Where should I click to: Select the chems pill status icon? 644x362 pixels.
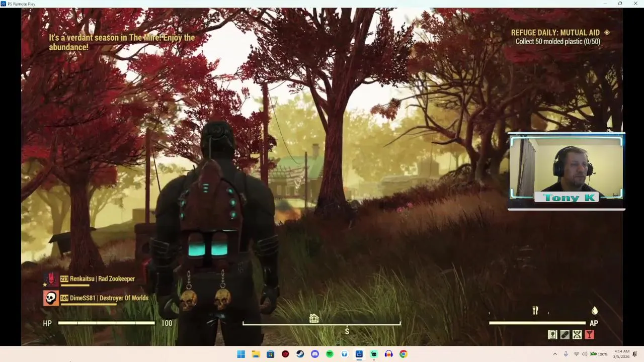(565, 334)
